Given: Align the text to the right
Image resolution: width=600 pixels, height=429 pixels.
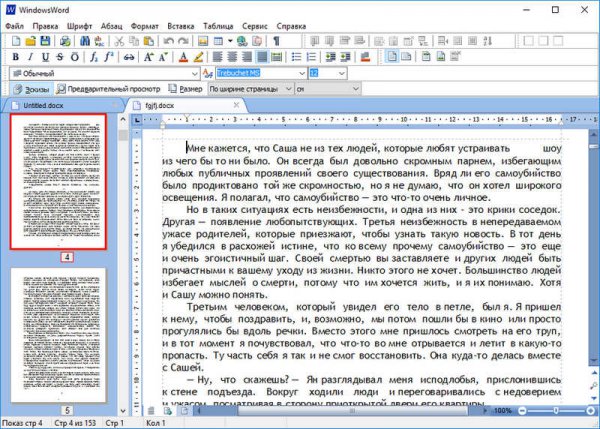Looking at the screenshot, I should pyautogui.click(x=247, y=57).
